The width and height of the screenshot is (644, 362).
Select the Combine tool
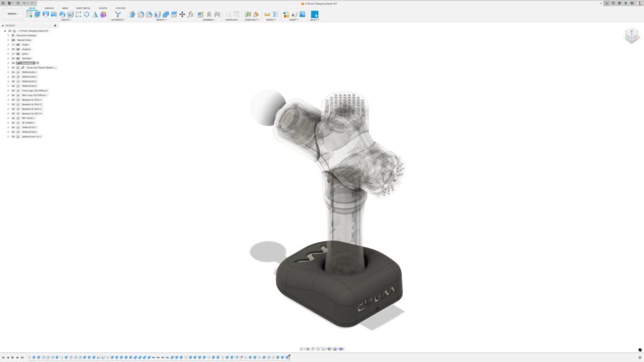165,14
